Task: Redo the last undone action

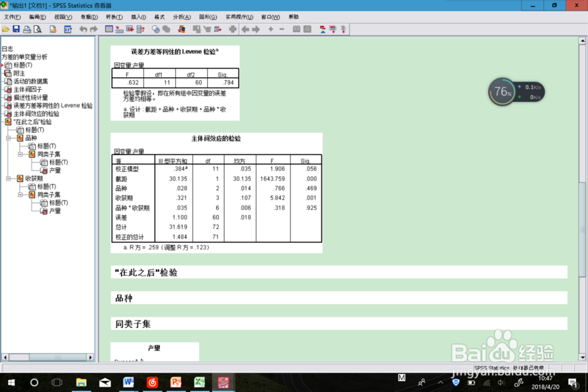Action: click(93, 28)
